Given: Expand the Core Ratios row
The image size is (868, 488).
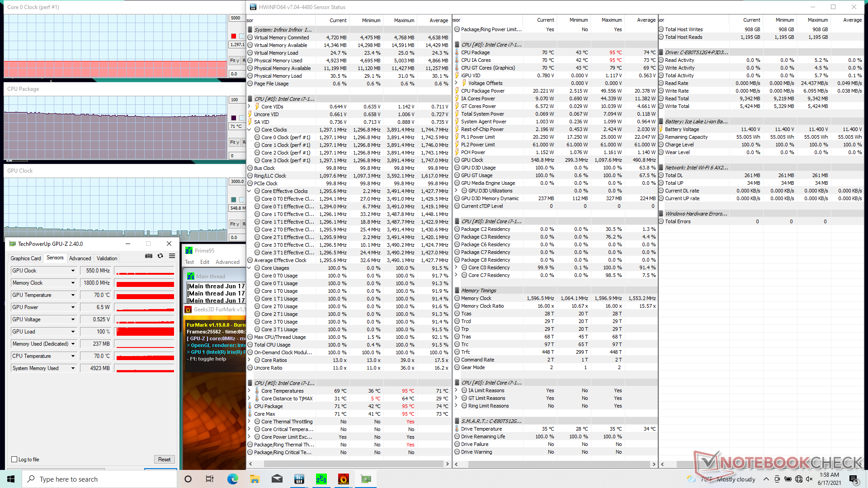Looking at the screenshot, I should pos(249,360).
